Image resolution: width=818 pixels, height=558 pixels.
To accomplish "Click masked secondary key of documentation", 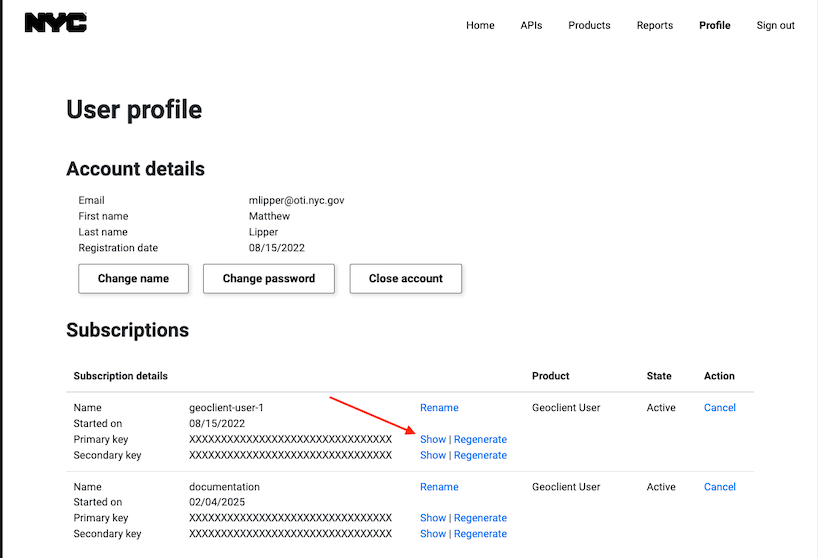I will 290,533.
